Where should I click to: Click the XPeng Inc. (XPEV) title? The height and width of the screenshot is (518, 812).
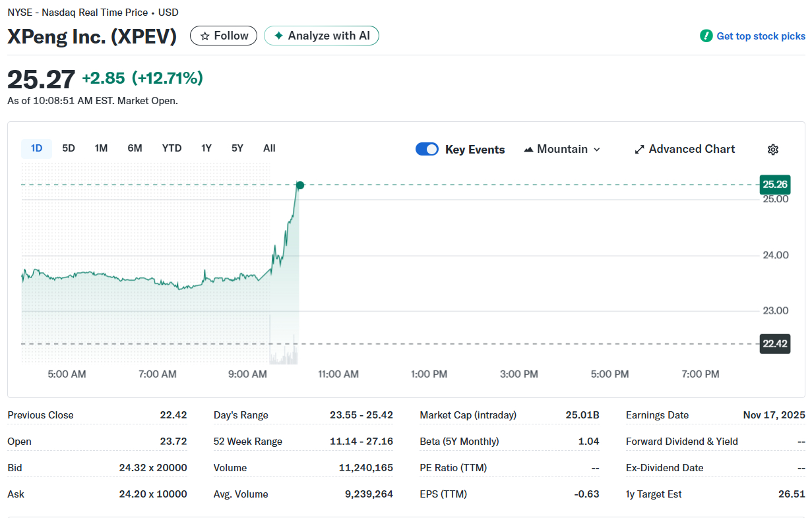92,36
